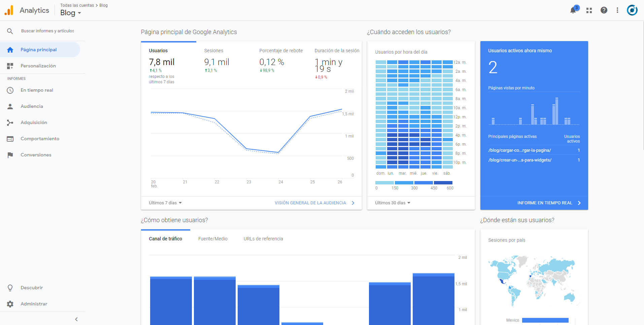This screenshot has height=325, width=644.
Task: Click the Google Analytics logo icon
Action: (x=9, y=10)
